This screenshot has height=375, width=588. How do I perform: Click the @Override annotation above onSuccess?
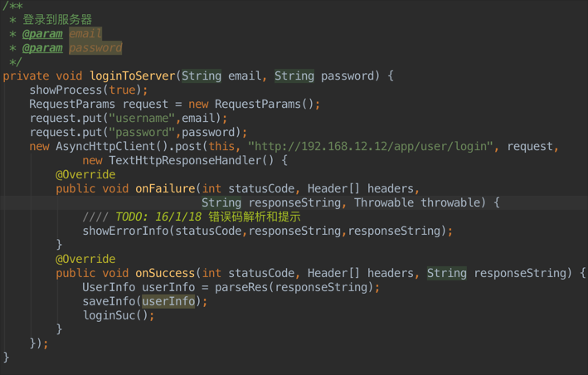(x=85, y=259)
